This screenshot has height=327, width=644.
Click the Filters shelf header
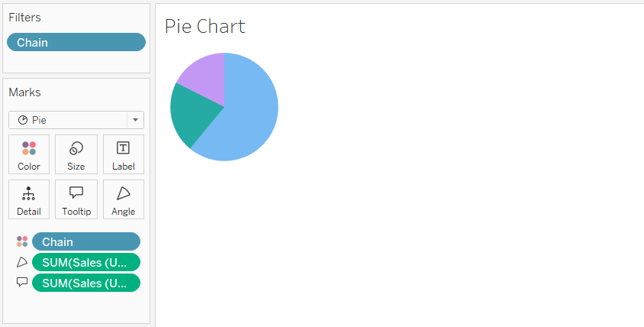(25, 17)
